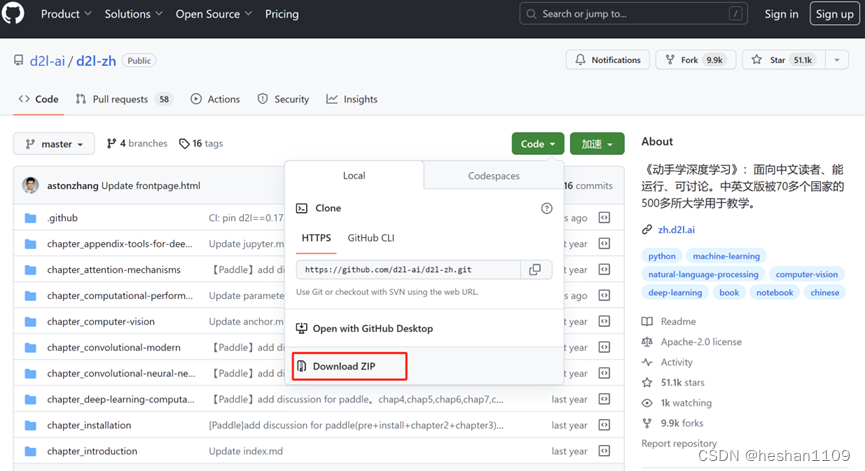Expand the dropdown arrow next to Star
This screenshot has width=865, height=471.
[x=837, y=60]
